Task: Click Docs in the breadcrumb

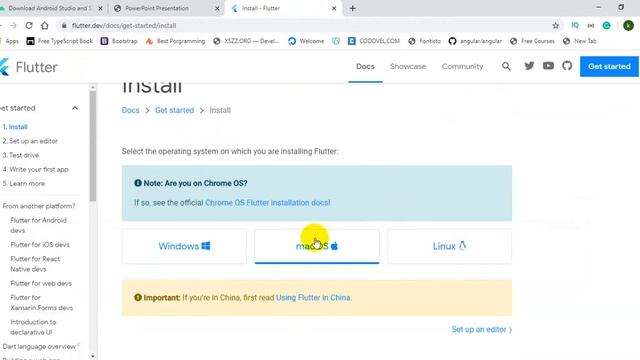Action: [130, 110]
